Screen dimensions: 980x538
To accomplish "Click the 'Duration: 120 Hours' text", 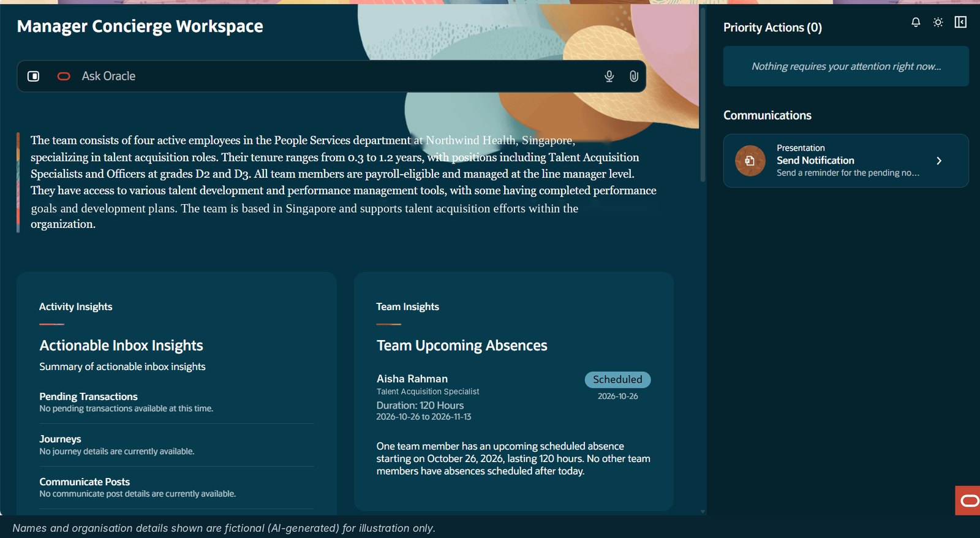I will point(420,405).
